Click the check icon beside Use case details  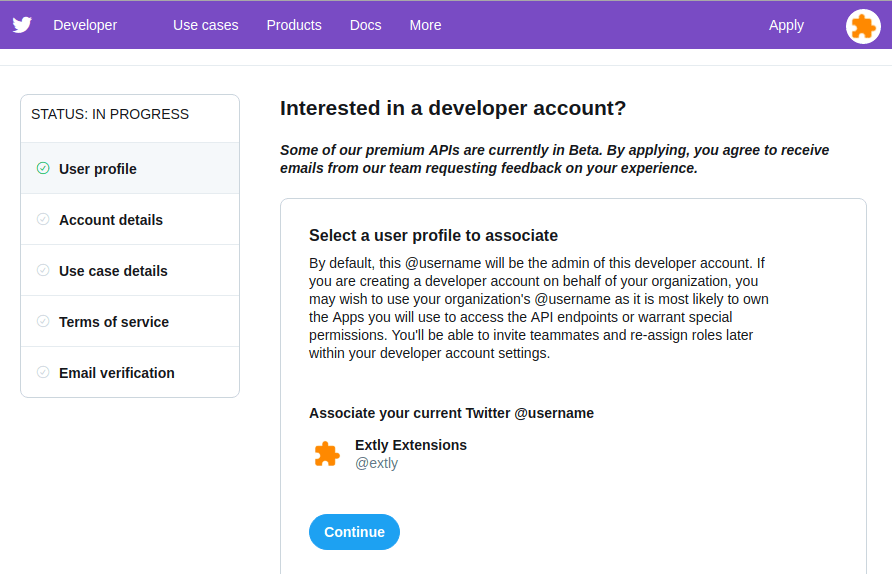43,270
